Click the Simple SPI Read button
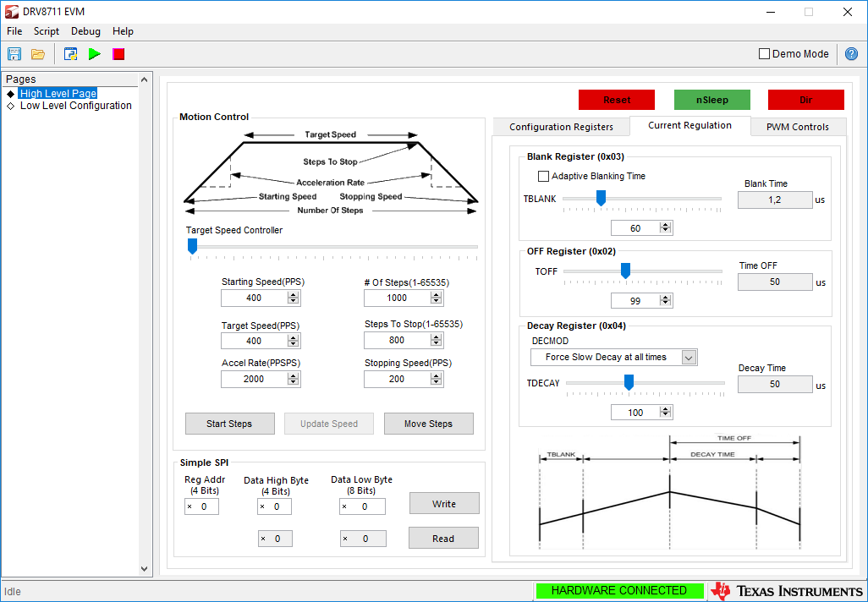Image resolution: width=868 pixels, height=602 pixels. click(443, 539)
